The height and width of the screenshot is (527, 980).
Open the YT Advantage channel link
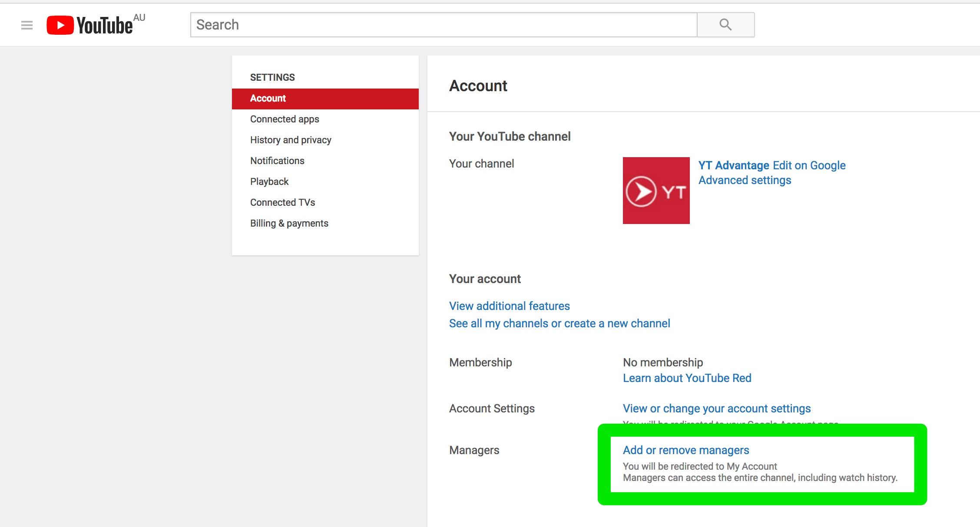(x=734, y=165)
